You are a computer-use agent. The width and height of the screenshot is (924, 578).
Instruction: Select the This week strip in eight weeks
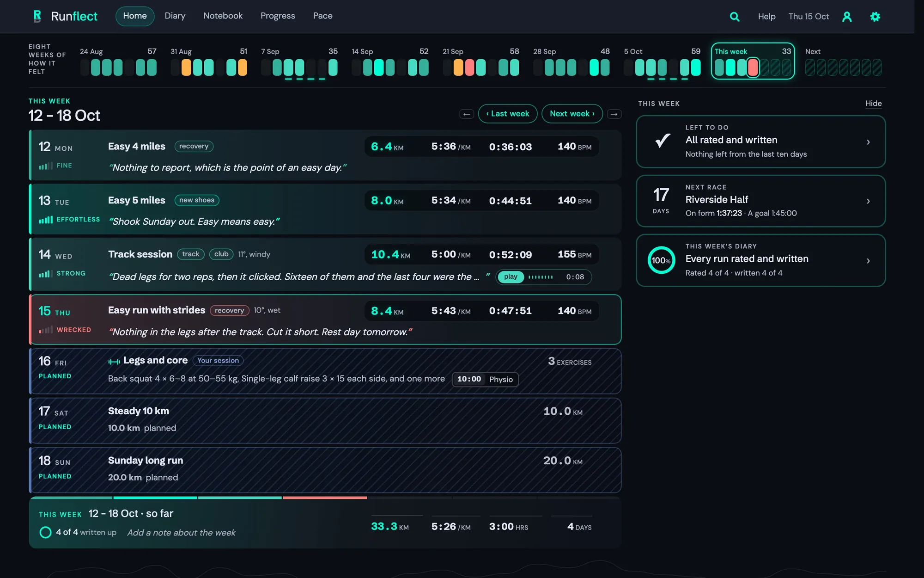[x=753, y=61]
